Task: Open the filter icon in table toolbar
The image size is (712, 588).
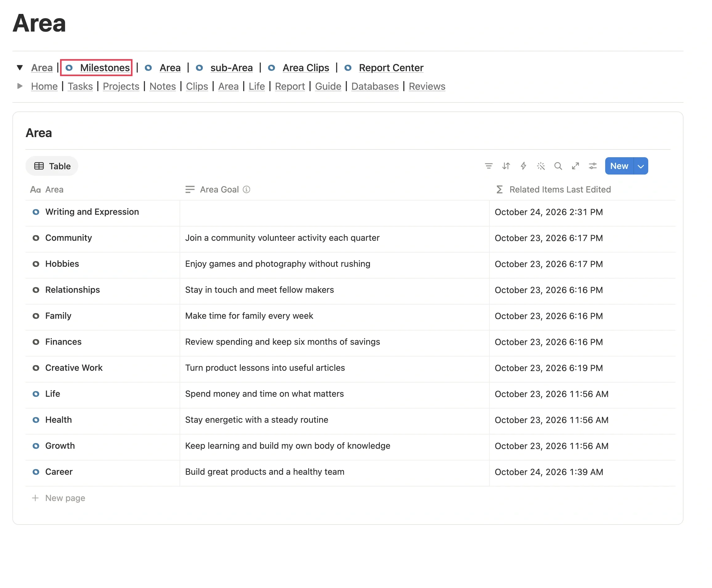Action: pyautogui.click(x=488, y=166)
